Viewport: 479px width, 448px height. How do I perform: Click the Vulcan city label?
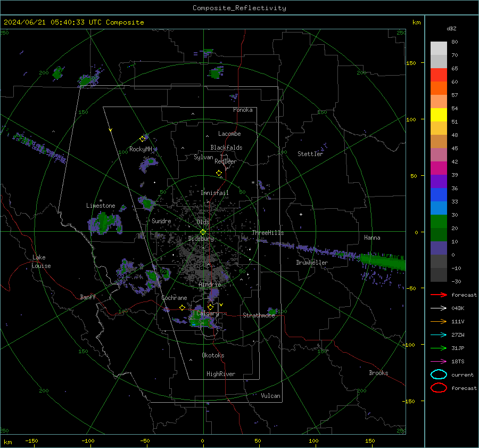pyautogui.click(x=271, y=396)
